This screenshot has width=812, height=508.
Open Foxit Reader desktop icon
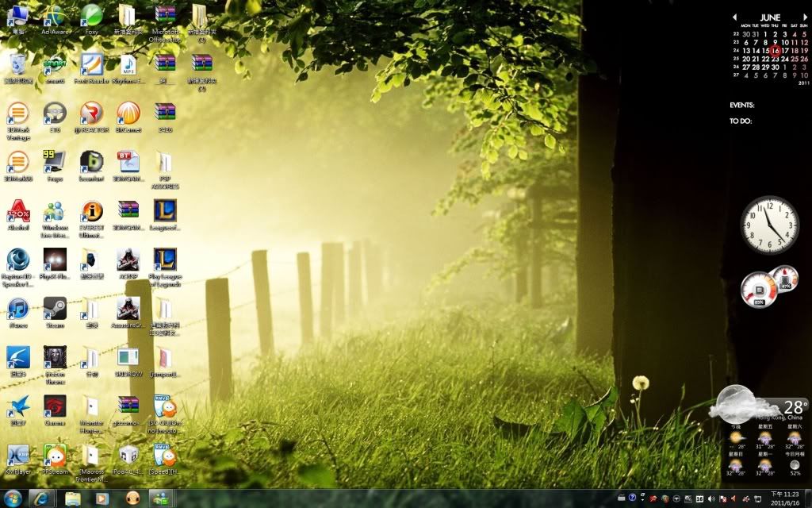pos(91,63)
